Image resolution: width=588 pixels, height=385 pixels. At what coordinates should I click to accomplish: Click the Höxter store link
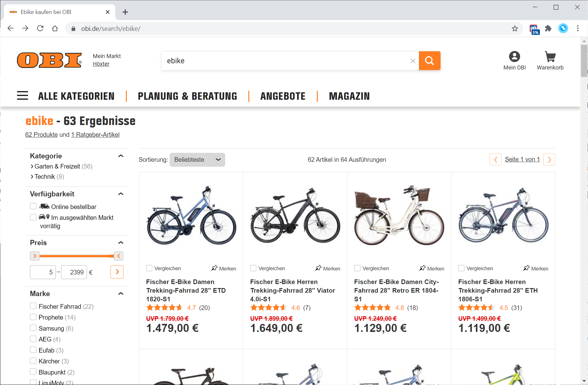(x=101, y=64)
